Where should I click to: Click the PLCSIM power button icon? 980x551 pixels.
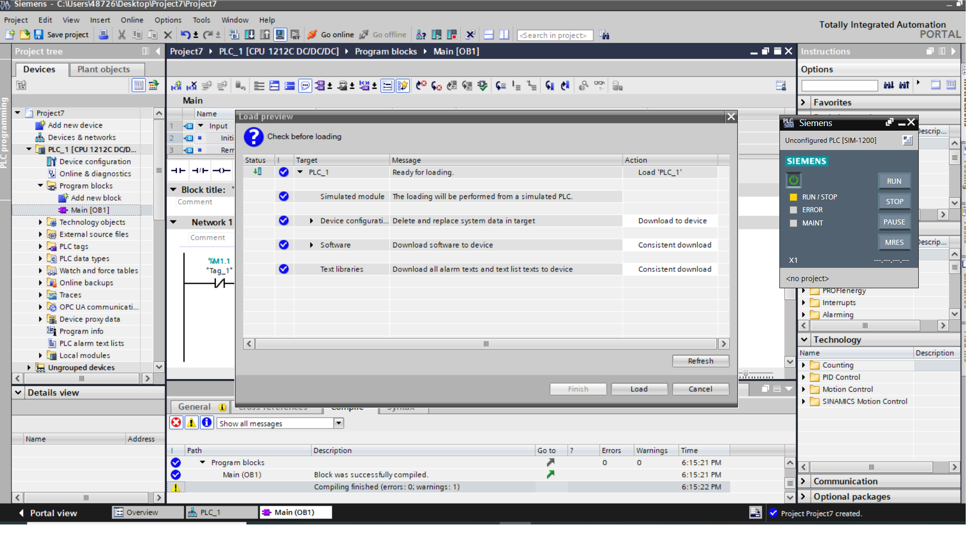click(794, 180)
